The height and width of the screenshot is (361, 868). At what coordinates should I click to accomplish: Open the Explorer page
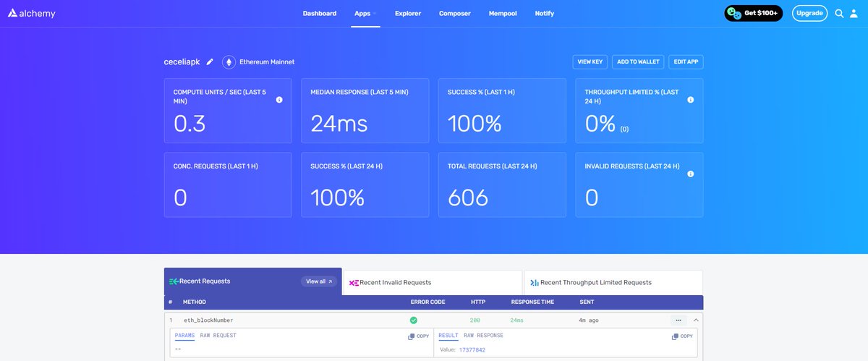(x=408, y=13)
